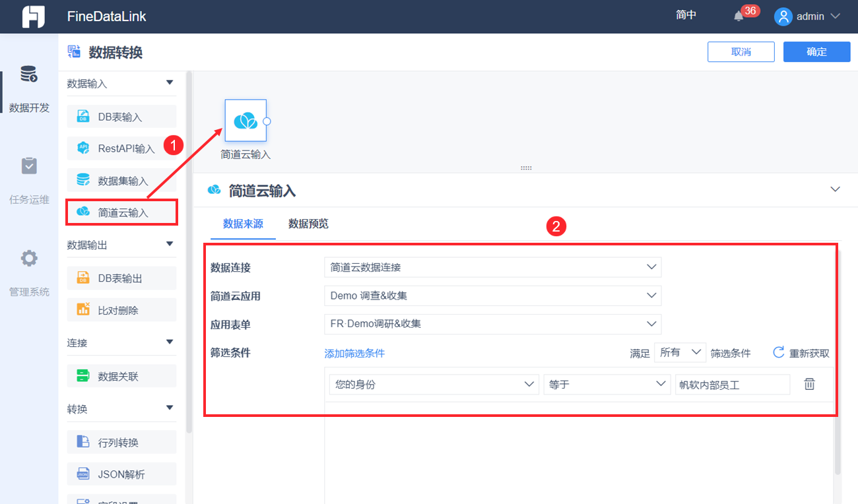Click the FineDataLink title text
Screen dimensions: 858x504
(107, 16)
